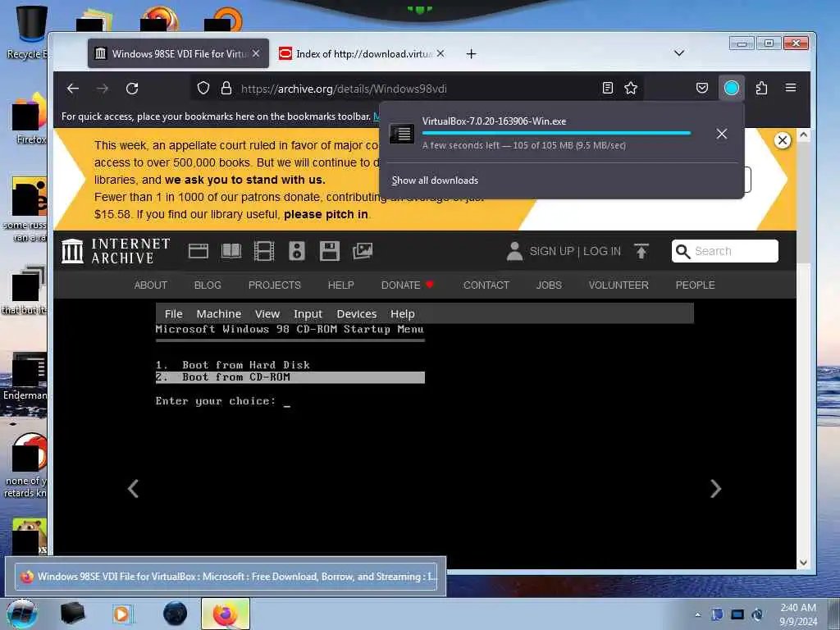This screenshot has height=630, width=840.
Task: Reload the current page
Action: (x=132, y=89)
